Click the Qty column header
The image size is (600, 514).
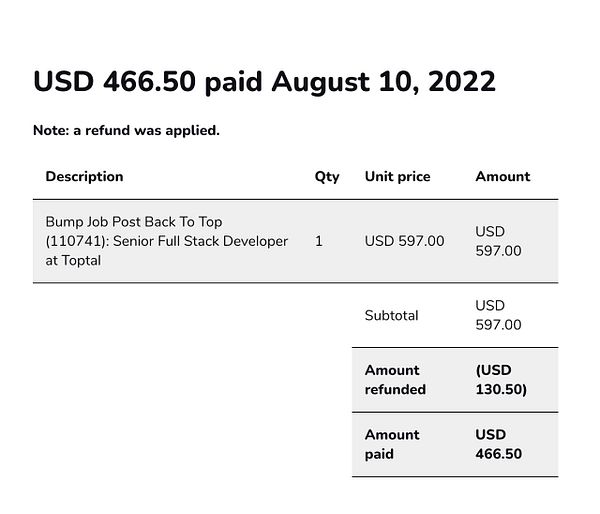327,176
